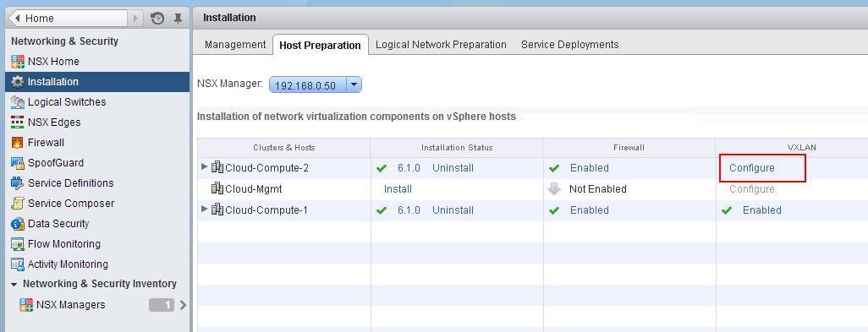Click Cloud-Compute-1 installation green checkmark

click(381, 210)
